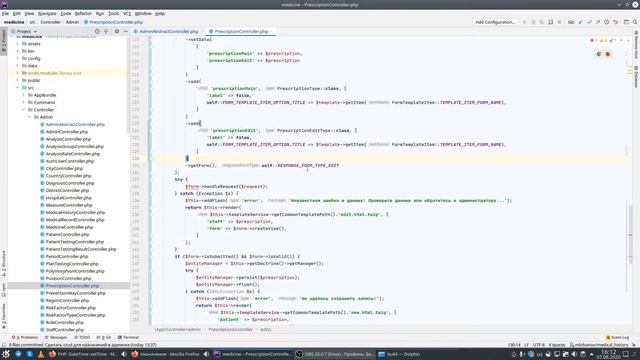640x360 pixels.
Task: Click the rollback changes icon
Action: [616, 22]
